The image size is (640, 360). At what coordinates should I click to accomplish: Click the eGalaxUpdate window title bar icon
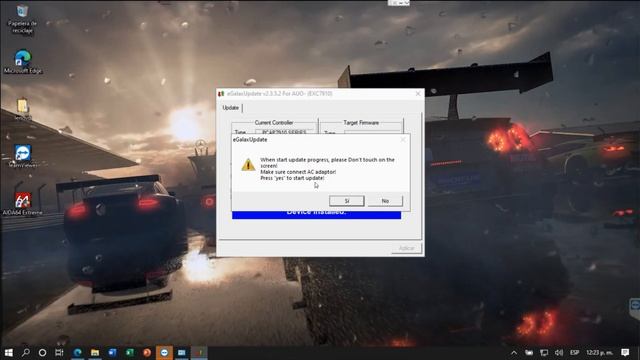tap(221, 94)
